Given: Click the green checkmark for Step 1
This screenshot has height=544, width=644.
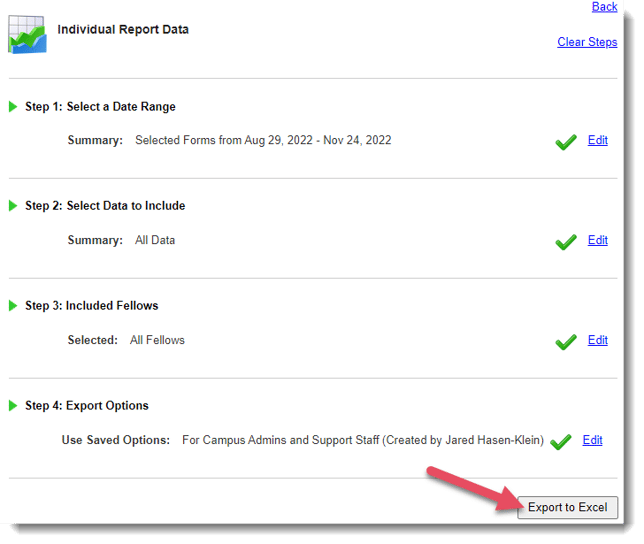Looking at the screenshot, I should 566,142.
